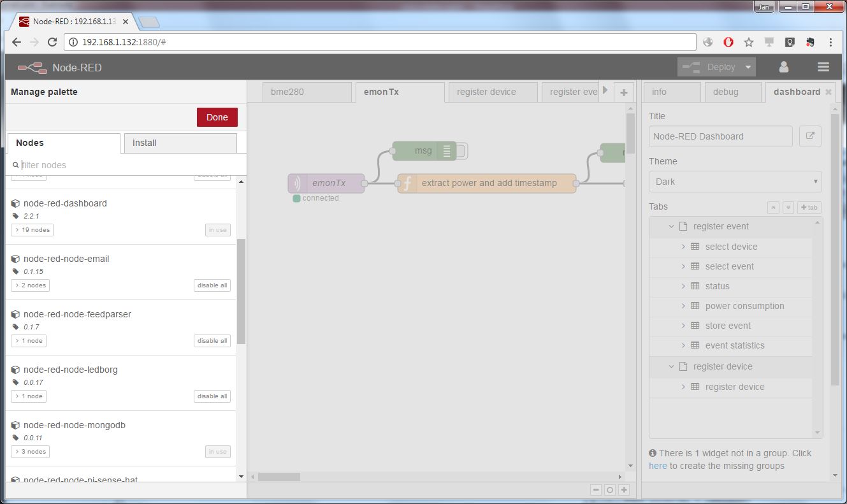Click the function icon on extract power node

pyautogui.click(x=407, y=184)
